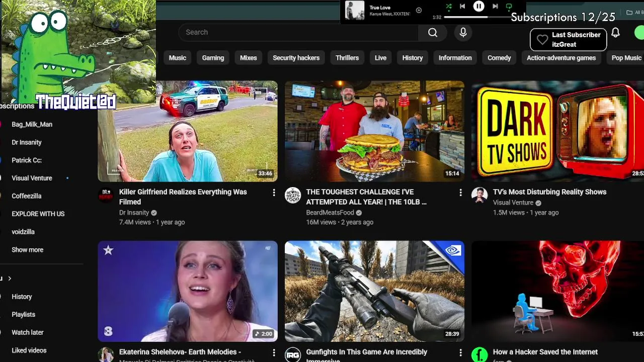Viewport: 644px width, 362px height.
Task: Select the Live chip
Action: click(380, 58)
